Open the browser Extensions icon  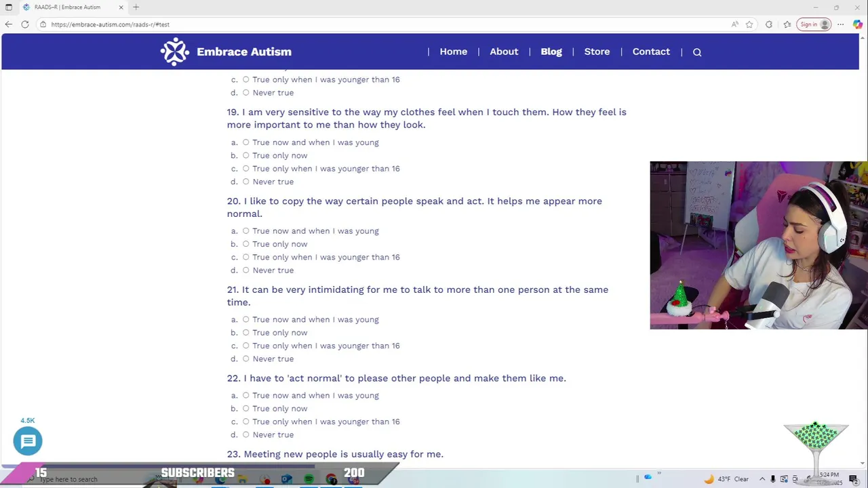point(769,24)
